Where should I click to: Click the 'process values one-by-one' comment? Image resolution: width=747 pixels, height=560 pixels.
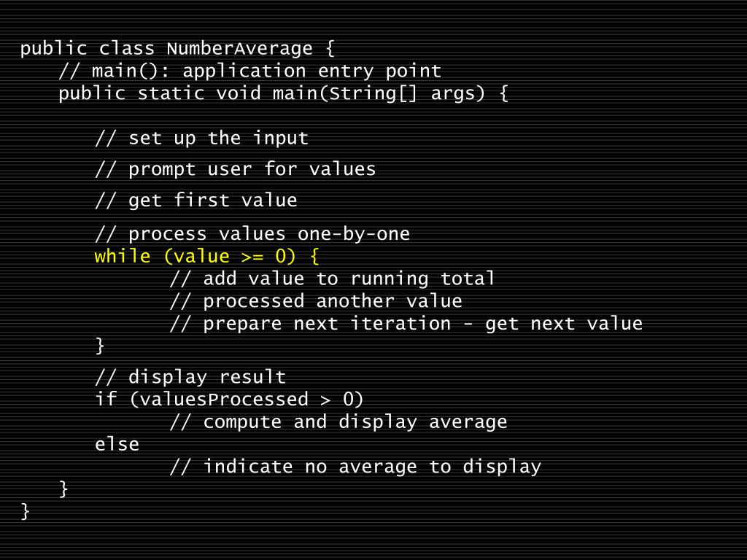point(252,234)
